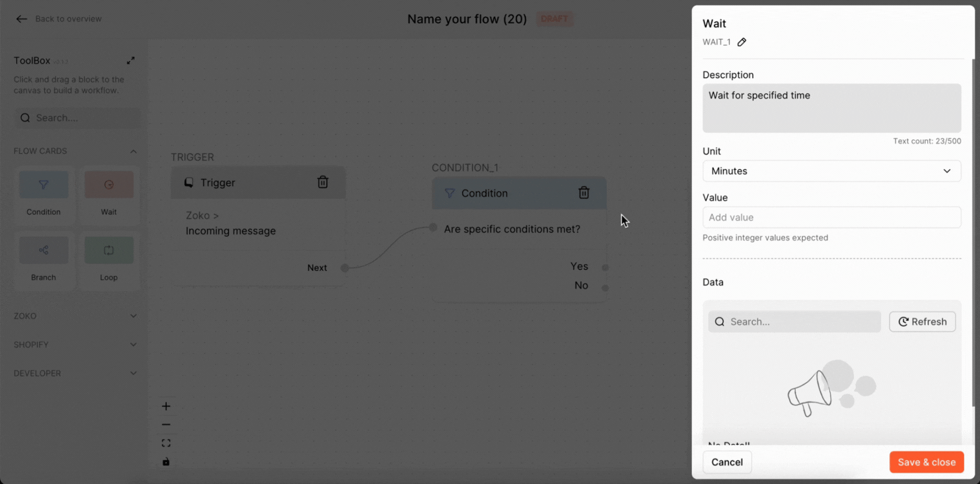The height and width of the screenshot is (484, 980).
Task: Open the Unit dropdown showing Minutes
Action: pos(832,171)
